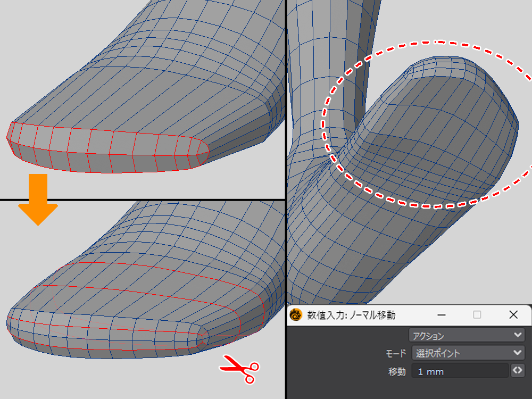Click into the 移動 field showing 1 mm
532x399 pixels.
click(460, 371)
